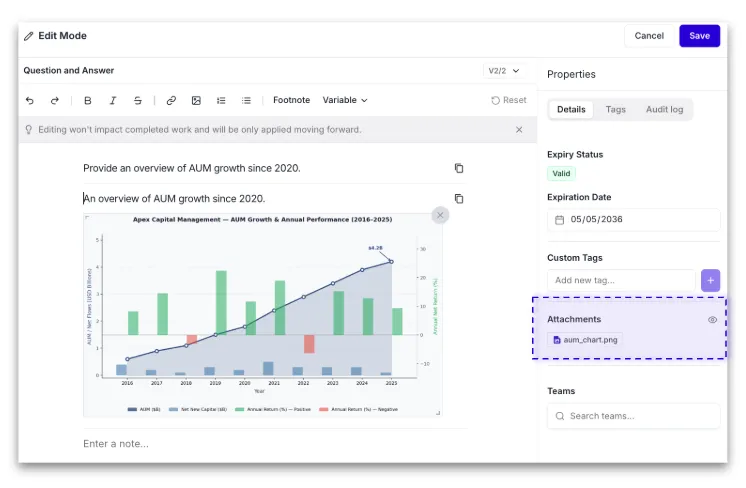
Task: Remove the AUM chart image
Action: (x=440, y=215)
